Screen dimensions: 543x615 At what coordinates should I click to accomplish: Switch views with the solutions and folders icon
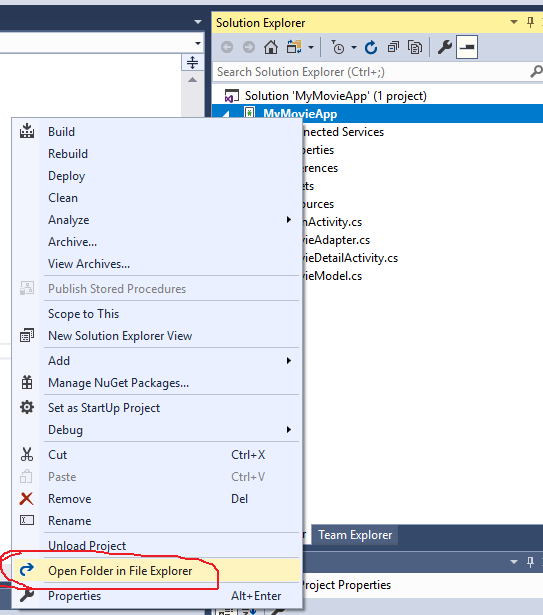tap(294, 47)
